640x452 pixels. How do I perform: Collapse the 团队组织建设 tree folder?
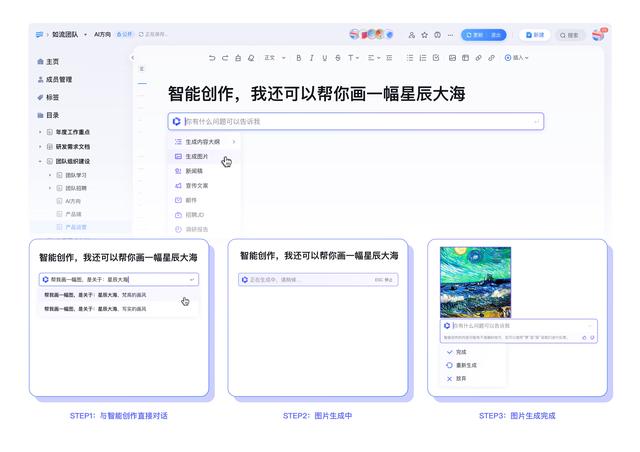40,160
